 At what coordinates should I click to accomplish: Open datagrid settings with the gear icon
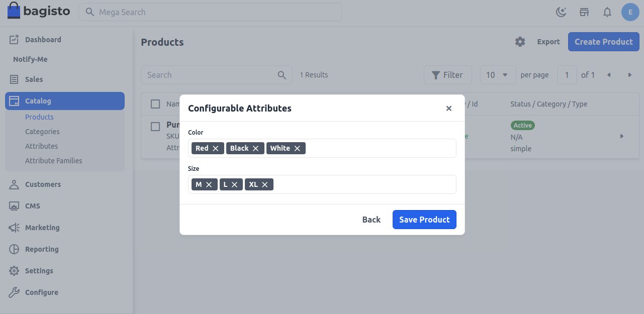pos(520,42)
